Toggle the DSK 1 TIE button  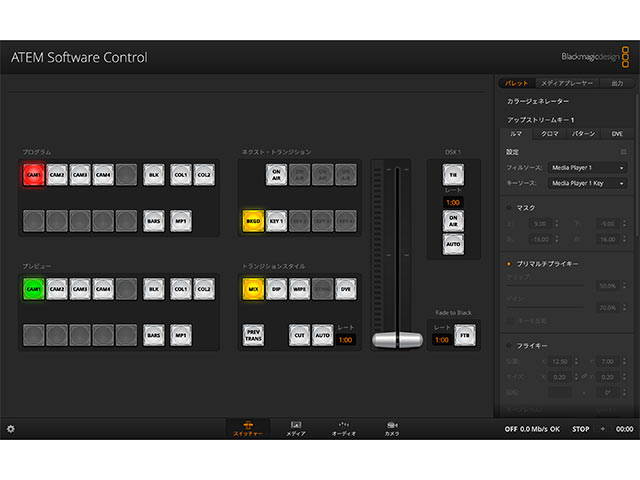pyautogui.click(x=453, y=175)
